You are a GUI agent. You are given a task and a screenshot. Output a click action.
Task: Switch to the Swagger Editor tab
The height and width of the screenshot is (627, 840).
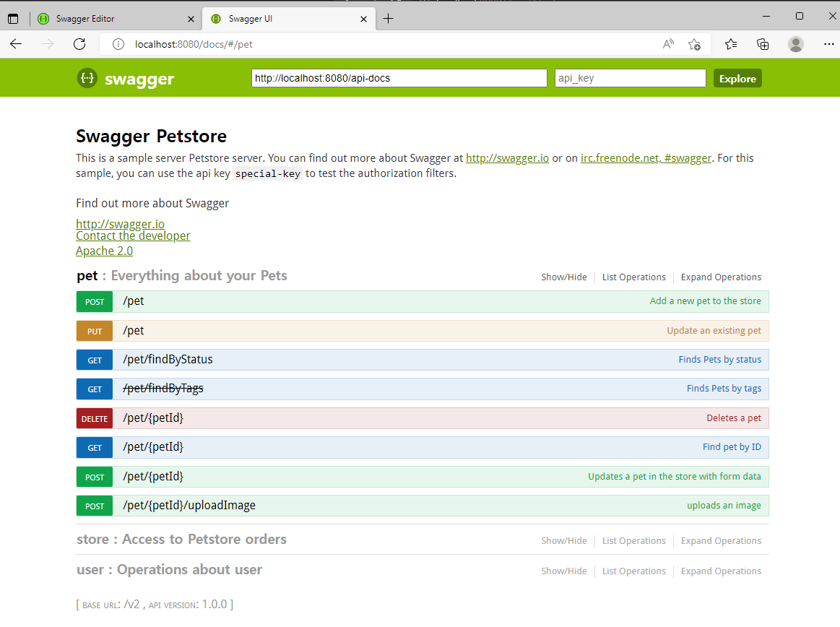pyautogui.click(x=116, y=19)
